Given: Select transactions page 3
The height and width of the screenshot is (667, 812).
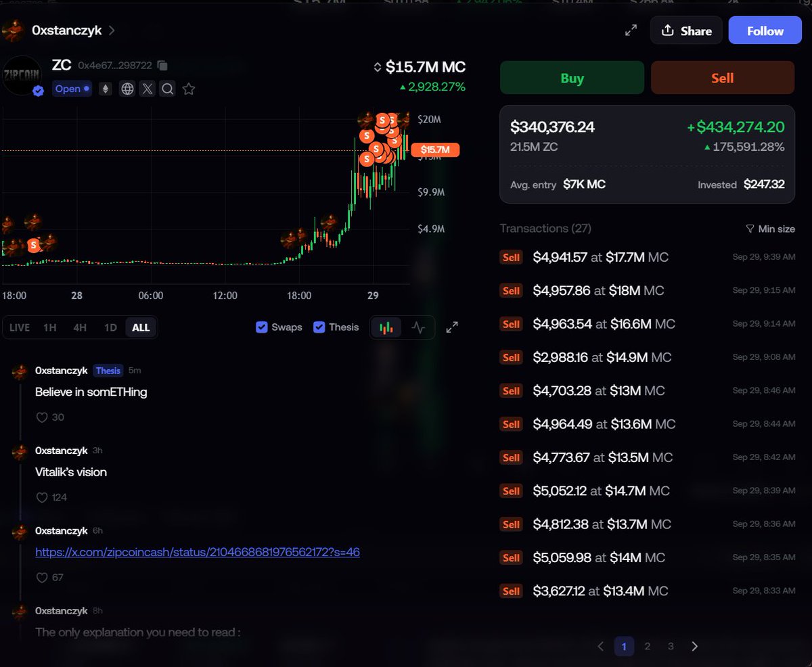Looking at the screenshot, I should coord(671,646).
